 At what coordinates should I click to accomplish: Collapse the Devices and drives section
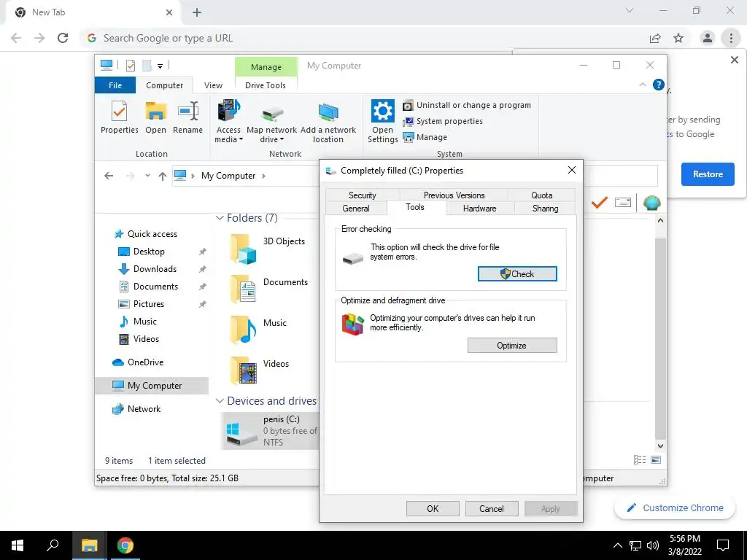[220, 401]
